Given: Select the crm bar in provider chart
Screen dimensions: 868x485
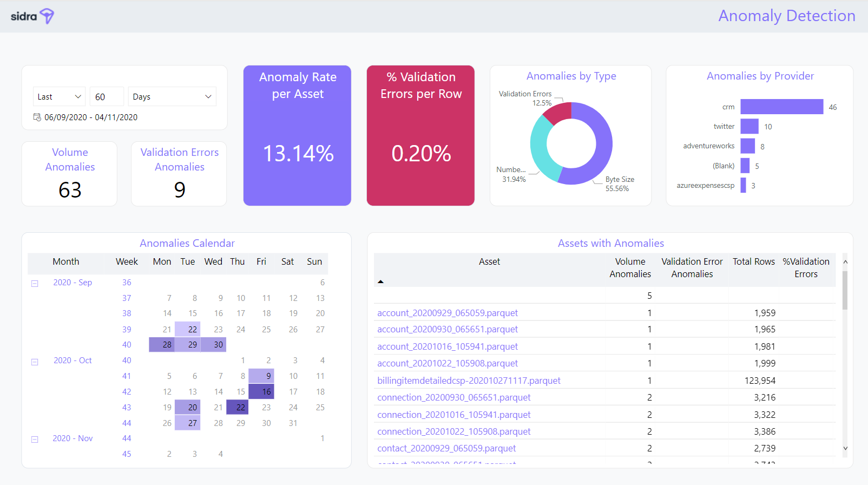Looking at the screenshot, I should coord(781,107).
